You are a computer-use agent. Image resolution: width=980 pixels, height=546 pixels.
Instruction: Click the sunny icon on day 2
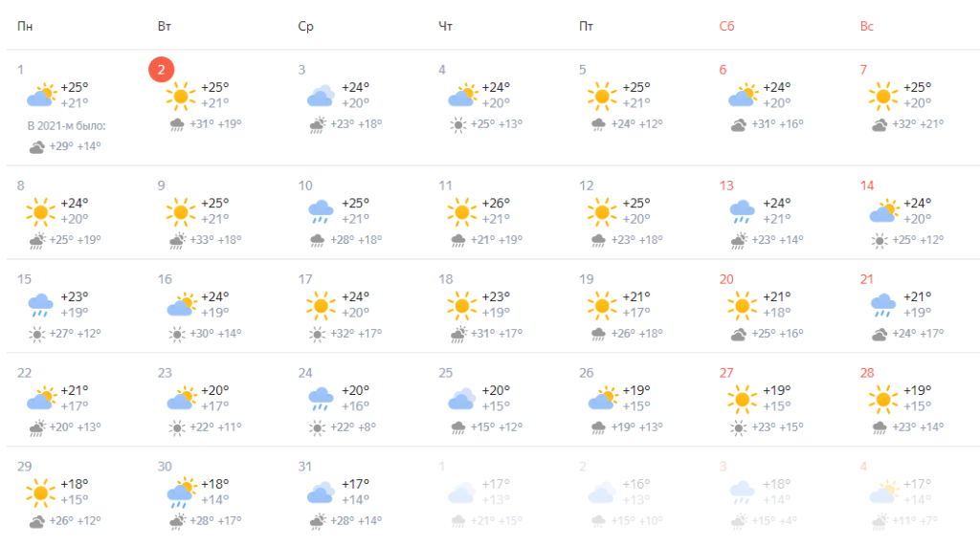pos(180,96)
